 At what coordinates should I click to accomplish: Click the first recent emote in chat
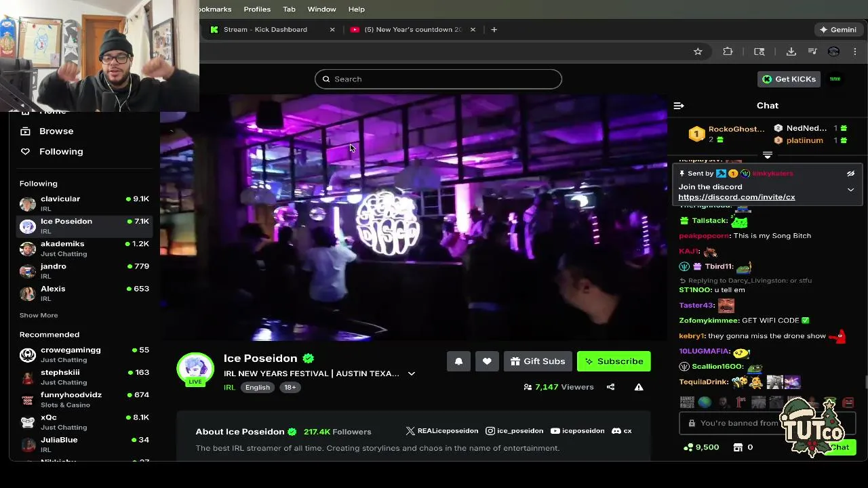click(x=687, y=403)
